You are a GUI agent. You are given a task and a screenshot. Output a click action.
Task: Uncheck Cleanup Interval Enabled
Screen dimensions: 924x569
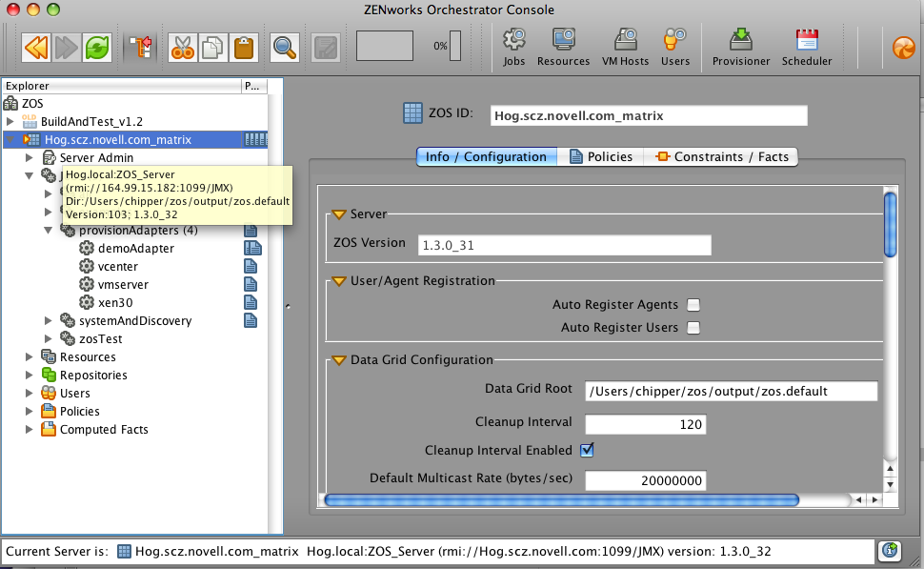(x=588, y=450)
